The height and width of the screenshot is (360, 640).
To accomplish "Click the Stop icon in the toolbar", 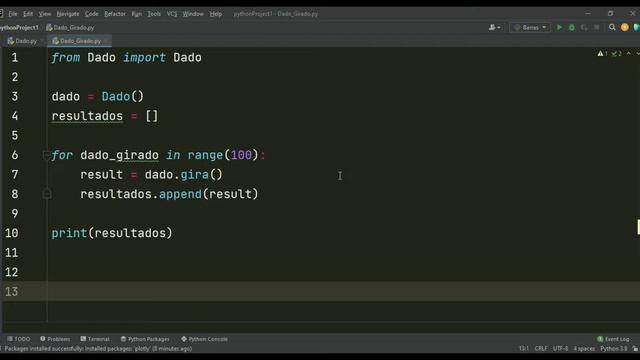I will (596, 27).
